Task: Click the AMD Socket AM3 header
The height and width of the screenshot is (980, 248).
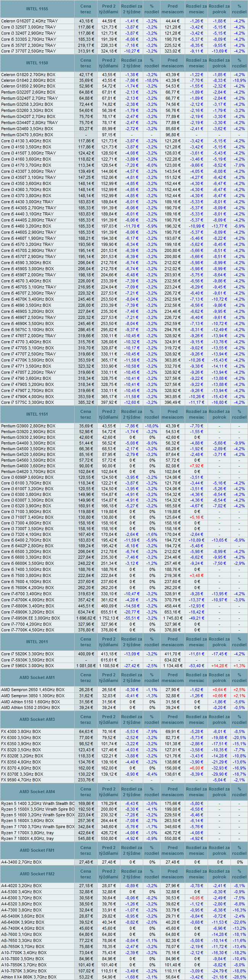Action: coord(37,719)
